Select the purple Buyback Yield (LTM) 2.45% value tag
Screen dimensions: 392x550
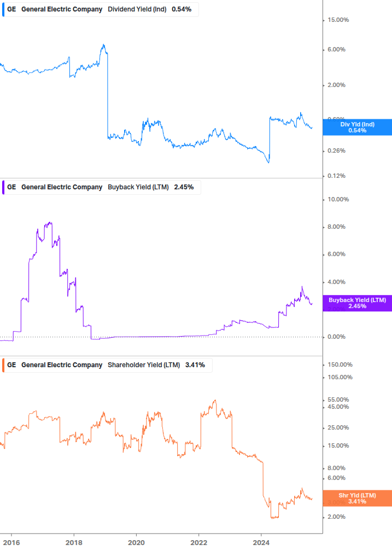click(358, 303)
